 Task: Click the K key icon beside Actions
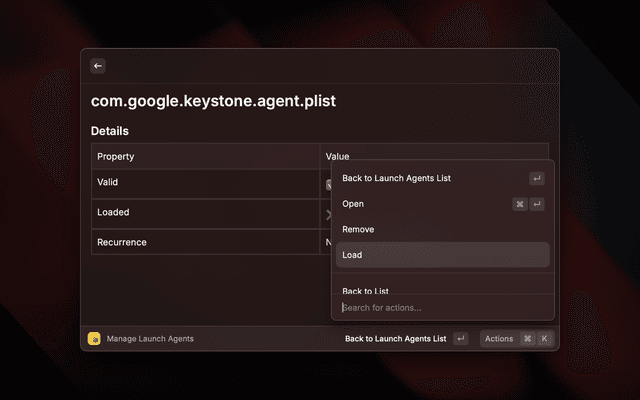click(x=544, y=339)
